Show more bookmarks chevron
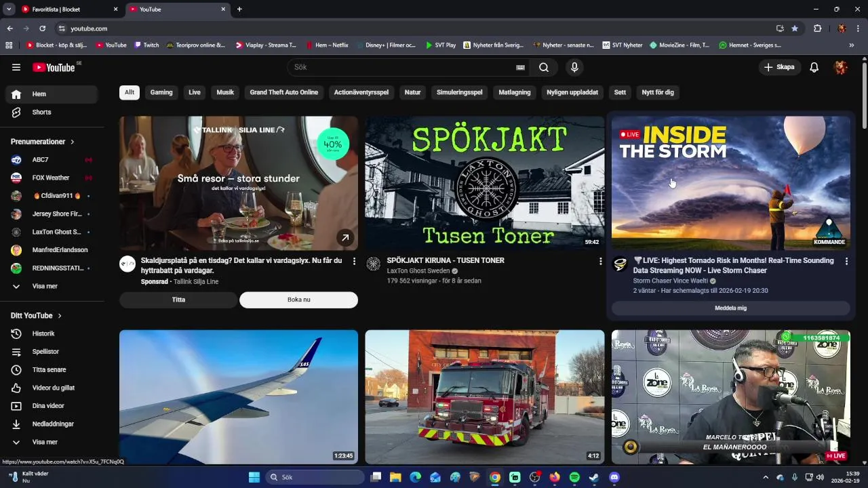Viewport: 868px width, 488px height. (852, 45)
